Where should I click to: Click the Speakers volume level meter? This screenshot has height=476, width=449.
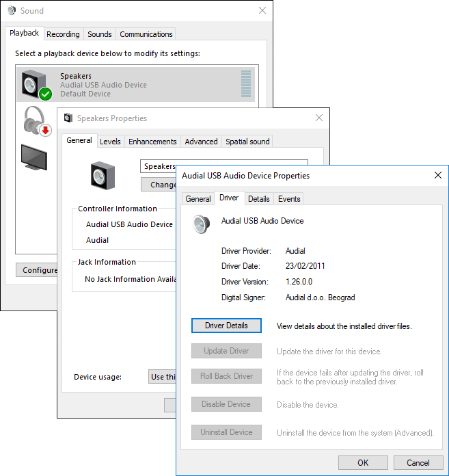(246, 84)
